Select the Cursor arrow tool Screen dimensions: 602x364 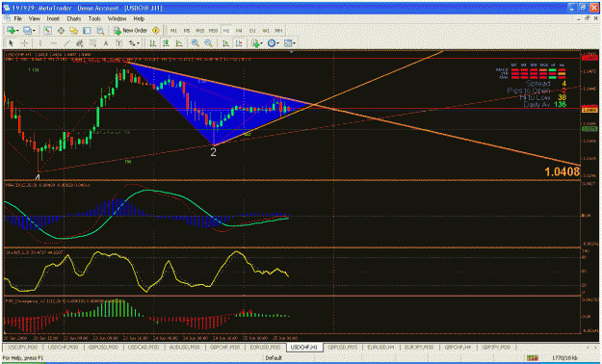pyautogui.click(x=11, y=43)
